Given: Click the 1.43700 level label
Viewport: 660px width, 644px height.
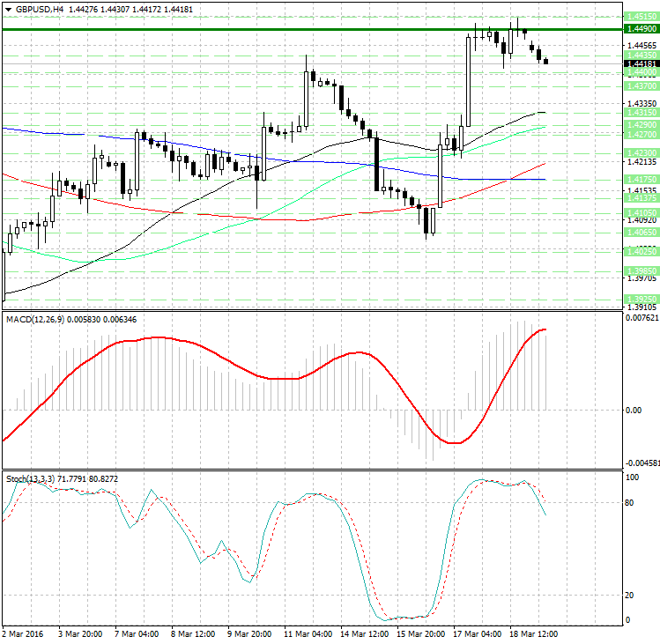Looking at the screenshot, I should click(x=641, y=85).
